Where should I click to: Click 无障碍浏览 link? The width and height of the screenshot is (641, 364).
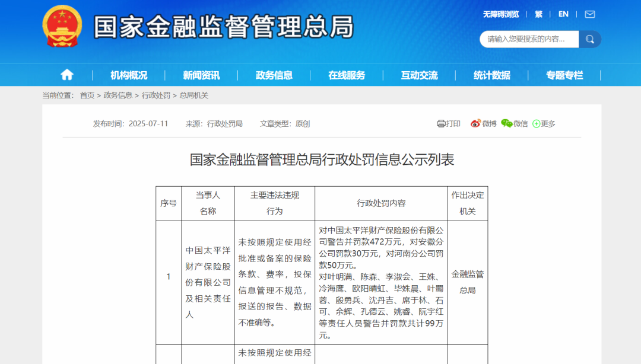pos(501,14)
